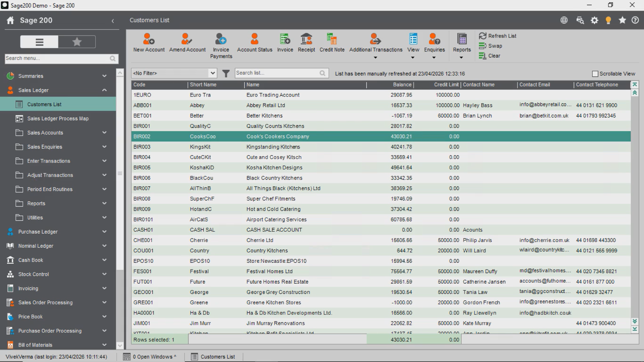Sort by the Credit Limit column header
The width and height of the screenshot is (644, 362).
point(437,85)
